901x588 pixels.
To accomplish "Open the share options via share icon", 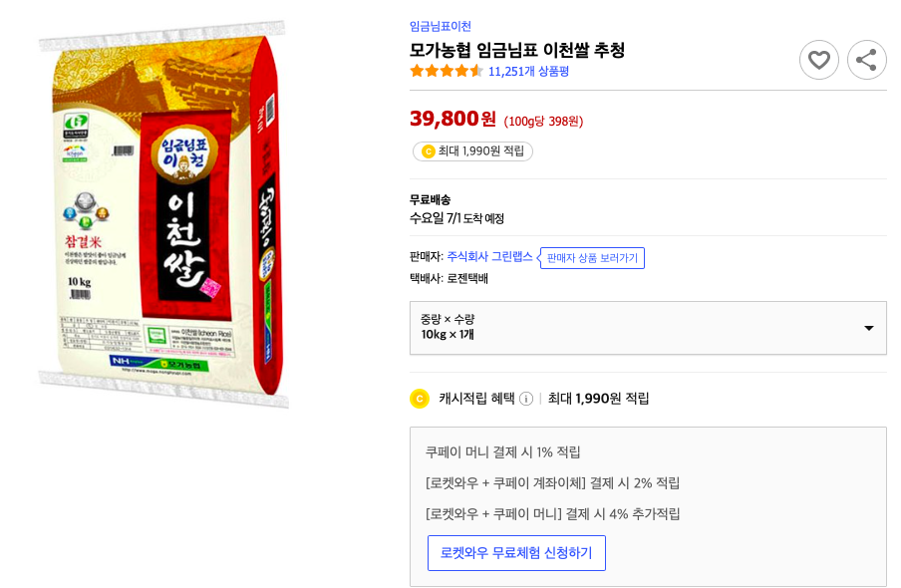I will coord(866,60).
